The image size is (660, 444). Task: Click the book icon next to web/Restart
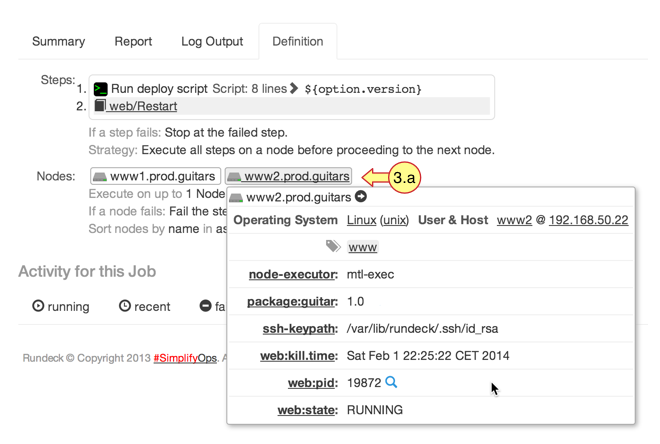(x=100, y=106)
